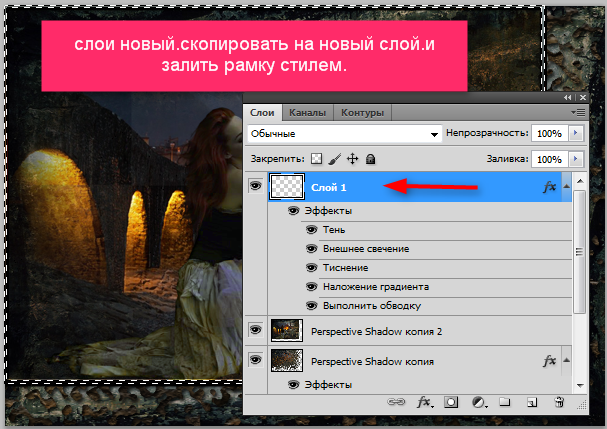Image resolution: width=607 pixels, height=429 pixels.
Task: Open Непрозрачность slider arrow
Action: (x=576, y=133)
